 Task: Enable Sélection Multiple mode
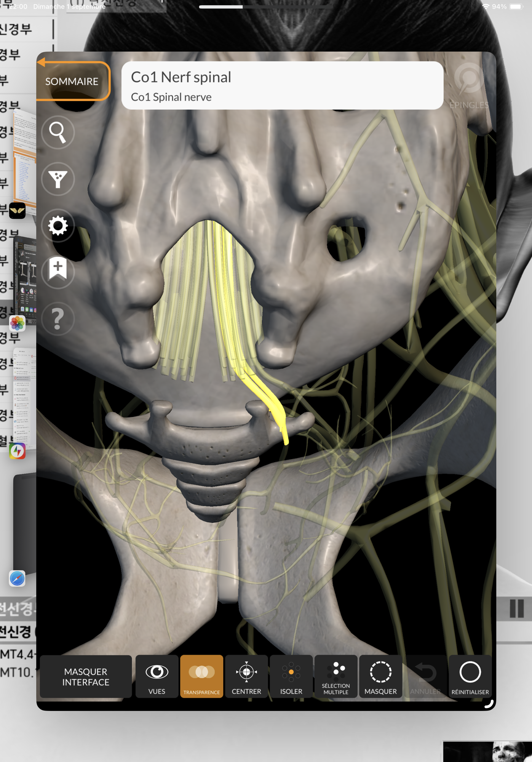(x=336, y=677)
